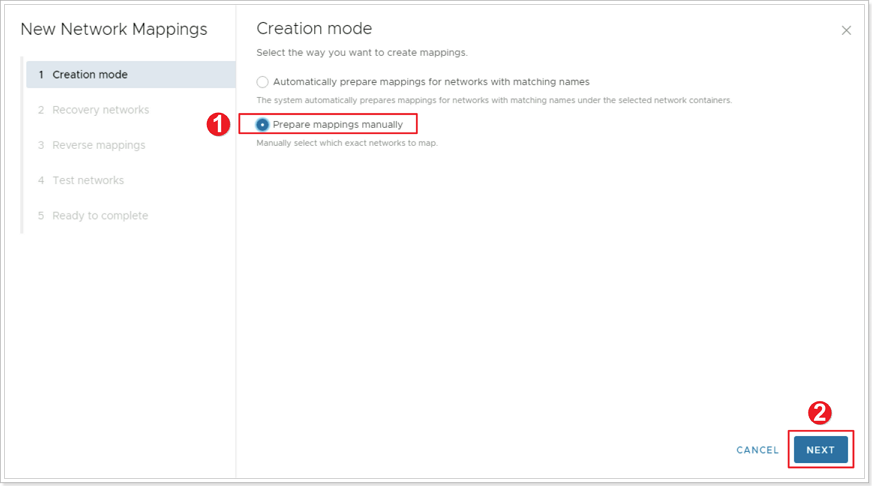Close the New Network Mappings dialog
The image size is (872, 486).
[x=846, y=31]
